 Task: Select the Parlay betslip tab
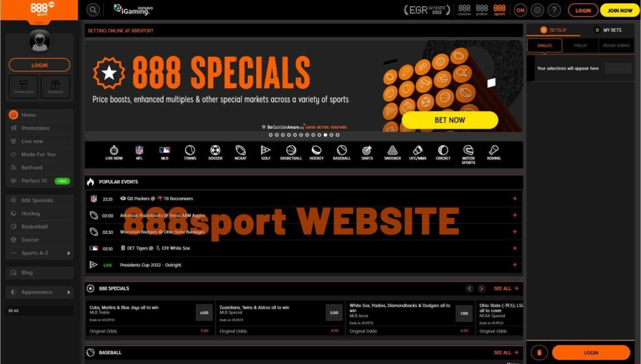pyautogui.click(x=580, y=46)
